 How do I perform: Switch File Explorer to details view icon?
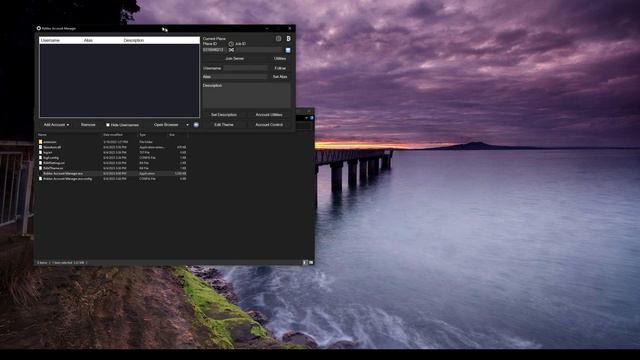305,262
